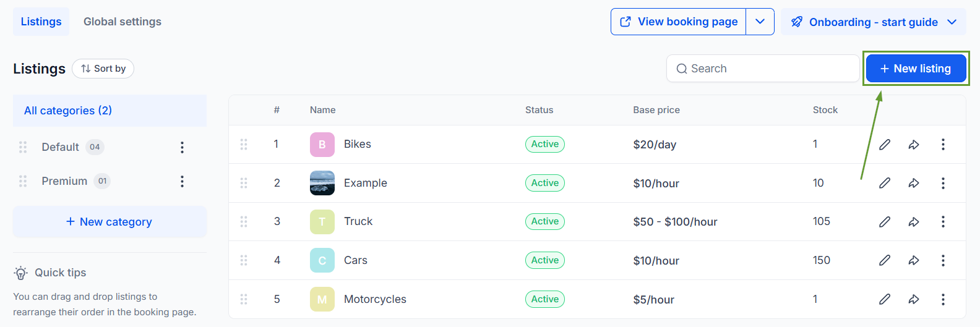Edit the Bikes listing with pencil icon
The width and height of the screenshot is (980, 327).
point(885,144)
